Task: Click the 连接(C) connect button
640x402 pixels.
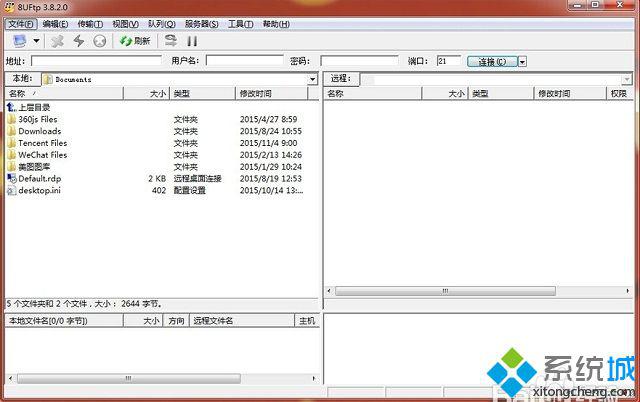Action: 491,61
